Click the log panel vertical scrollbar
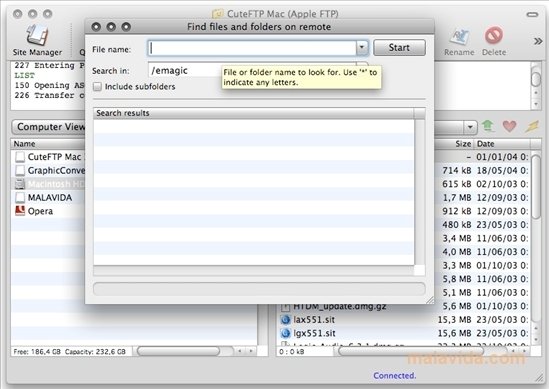549x389 pixels. (x=536, y=79)
